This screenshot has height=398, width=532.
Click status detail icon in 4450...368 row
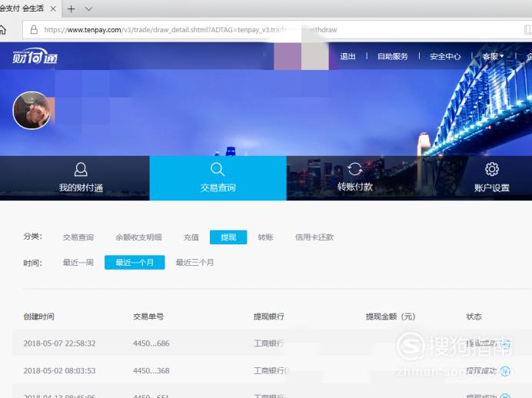tap(505, 371)
